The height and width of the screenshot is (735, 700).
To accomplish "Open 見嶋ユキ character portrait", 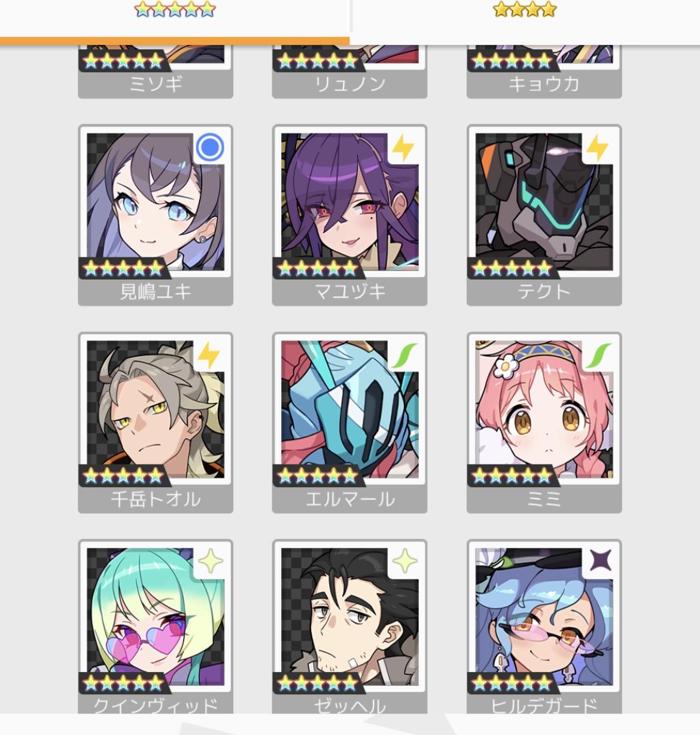I will (x=156, y=202).
